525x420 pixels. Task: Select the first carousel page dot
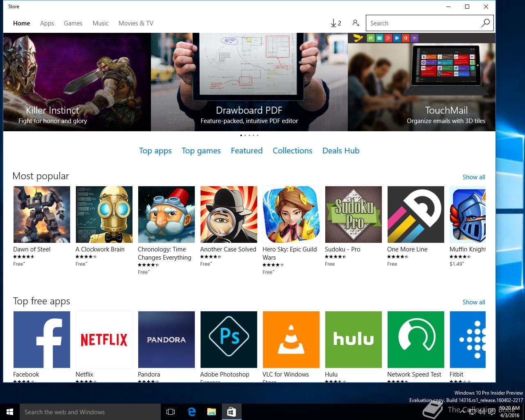(241, 135)
